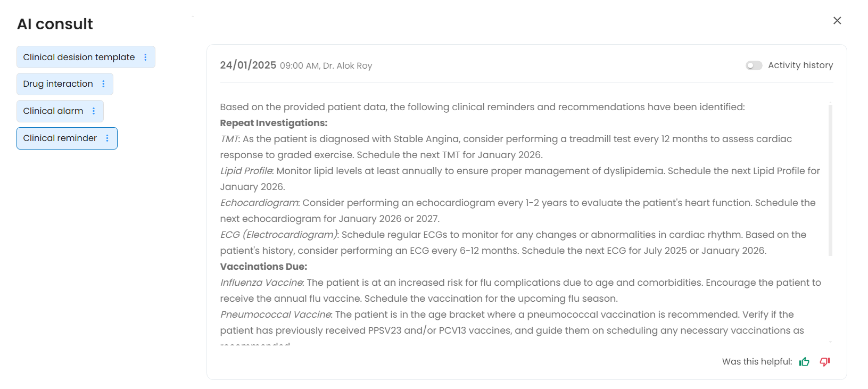Click the Echocardiogram italic label
This screenshot has height=389, width=868.
click(259, 203)
